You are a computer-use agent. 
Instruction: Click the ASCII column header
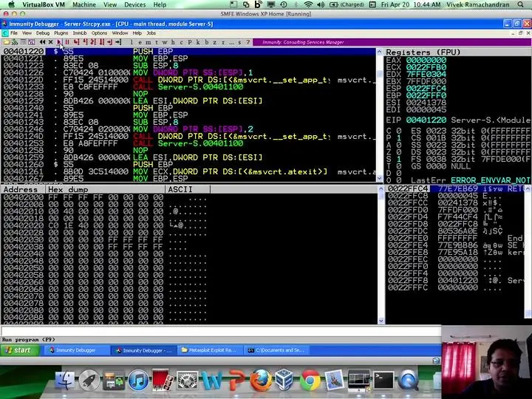coord(188,189)
